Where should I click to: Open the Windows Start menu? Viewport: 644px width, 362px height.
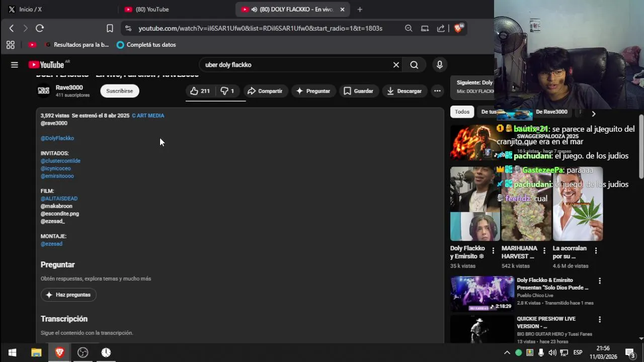(12, 352)
